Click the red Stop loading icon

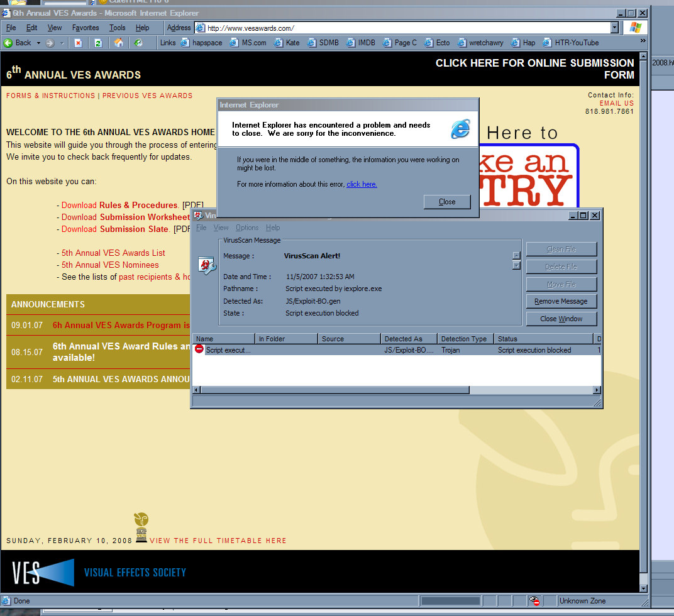pos(78,43)
